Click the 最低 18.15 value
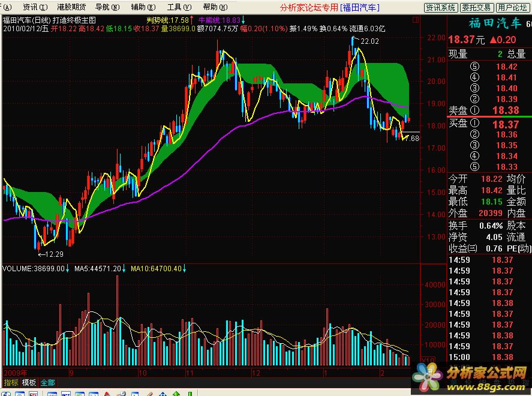The height and width of the screenshot is (396, 532). click(x=492, y=202)
